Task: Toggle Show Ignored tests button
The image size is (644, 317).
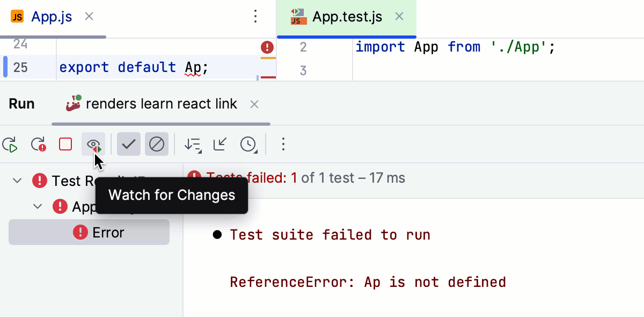Action: 157,145
